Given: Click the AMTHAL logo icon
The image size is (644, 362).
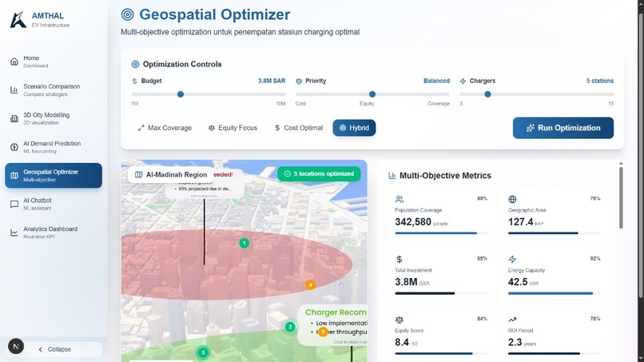Looking at the screenshot, I should (x=18, y=19).
